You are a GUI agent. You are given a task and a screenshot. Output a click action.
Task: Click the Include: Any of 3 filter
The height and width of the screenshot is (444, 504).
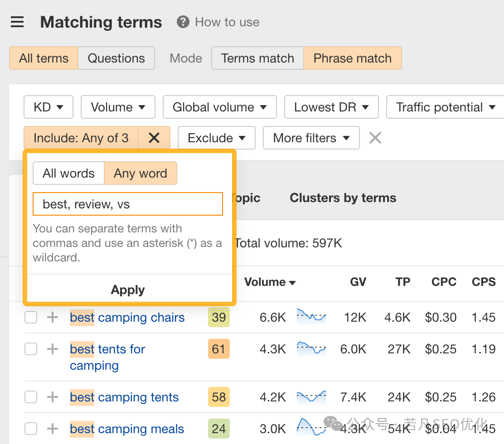[x=81, y=138]
